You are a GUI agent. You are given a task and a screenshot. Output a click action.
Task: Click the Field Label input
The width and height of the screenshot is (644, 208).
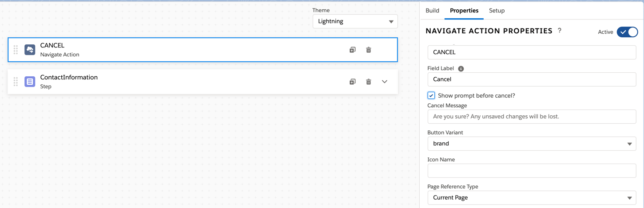pyautogui.click(x=532, y=79)
